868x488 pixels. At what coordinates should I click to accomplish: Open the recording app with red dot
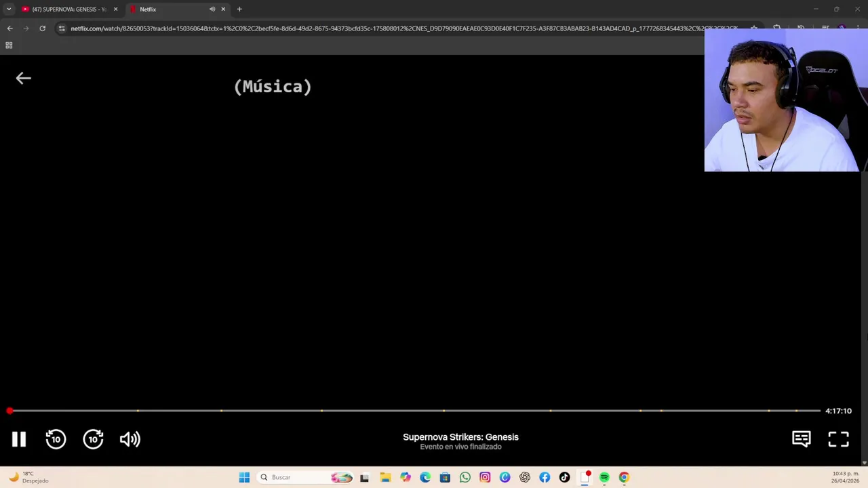click(x=585, y=477)
